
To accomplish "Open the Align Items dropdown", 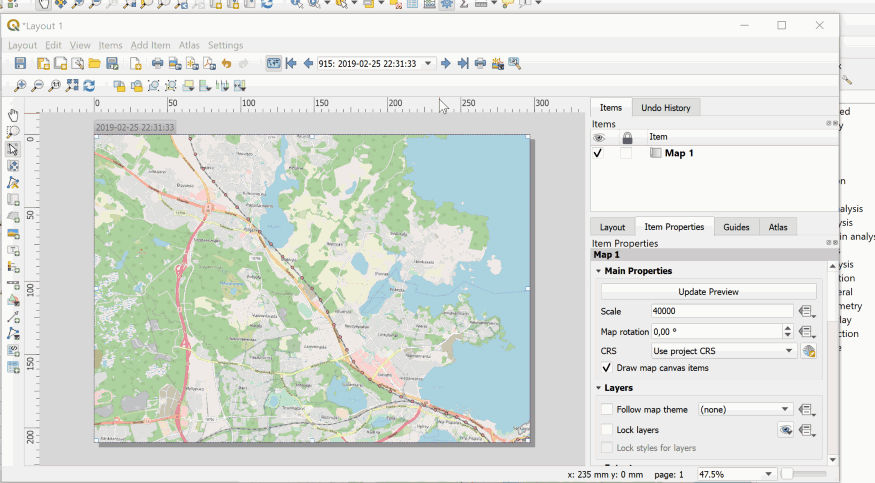I will pos(205,86).
